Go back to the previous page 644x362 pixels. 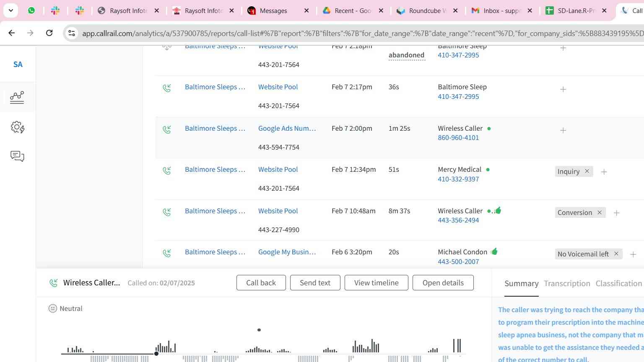coord(12,33)
